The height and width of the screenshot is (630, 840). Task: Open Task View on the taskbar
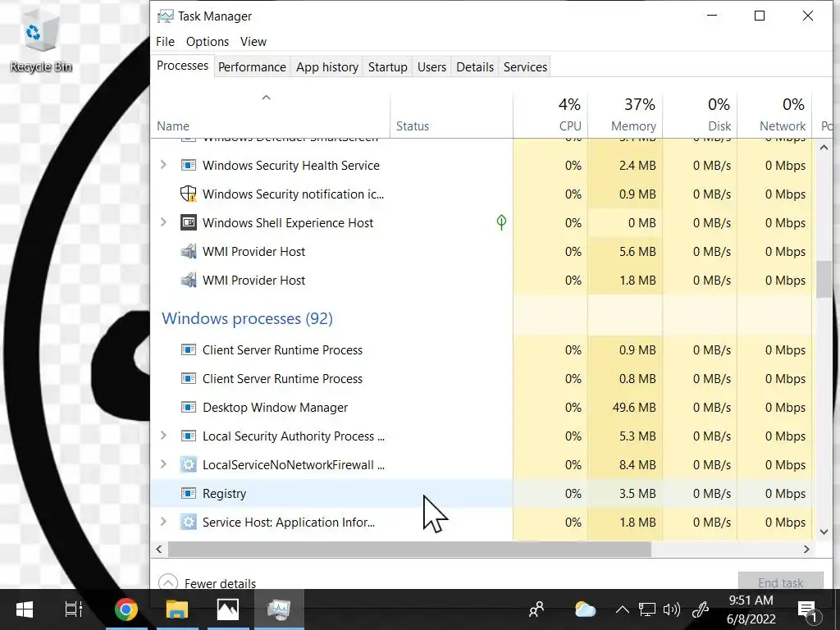click(73, 609)
